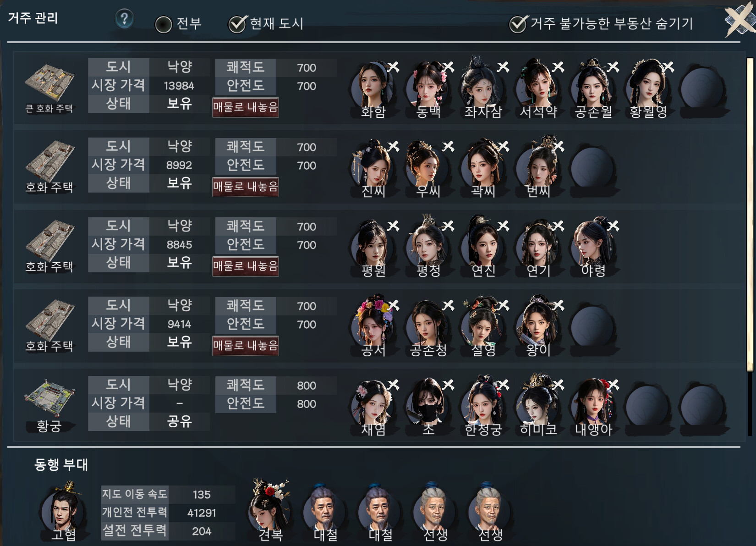Toggle the 현재 도시 checkbox
Image resolution: width=756 pixels, height=546 pixels.
[237, 24]
